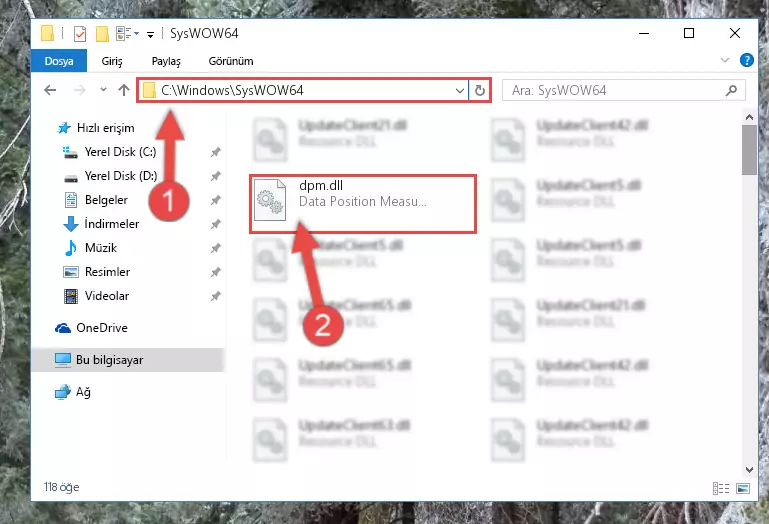Click the scrollbar down arrow

click(x=749, y=470)
